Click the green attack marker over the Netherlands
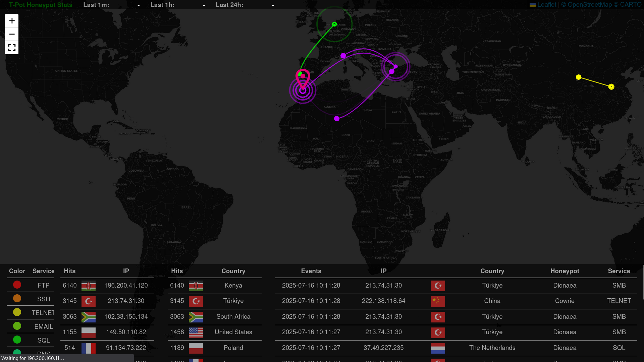This screenshot has height=362, width=644. pos(334,24)
